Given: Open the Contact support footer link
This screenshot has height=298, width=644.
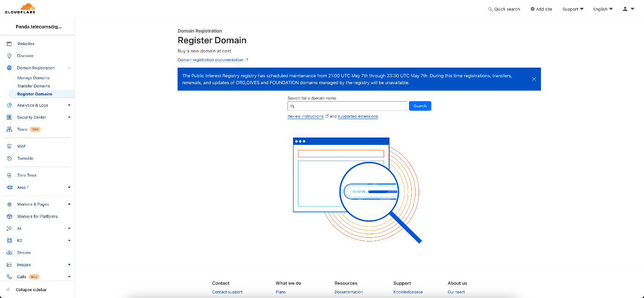Looking at the screenshot, I should (x=227, y=292).
